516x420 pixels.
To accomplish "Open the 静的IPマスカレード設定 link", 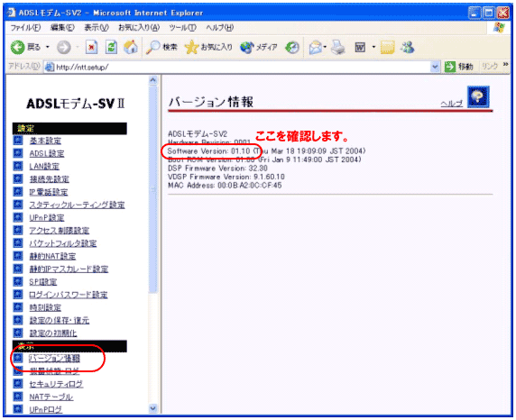I will (69, 269).
